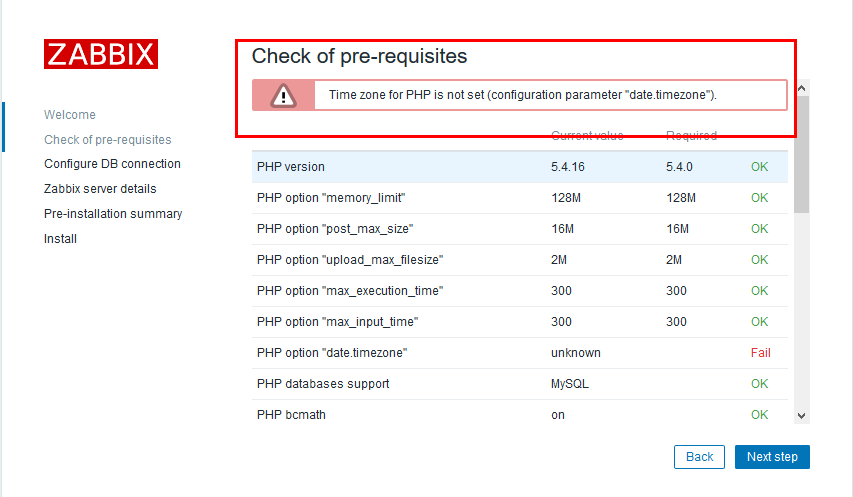853x497 pixels.
Task: Click the Zabbix logo
Action: point(100,54)
